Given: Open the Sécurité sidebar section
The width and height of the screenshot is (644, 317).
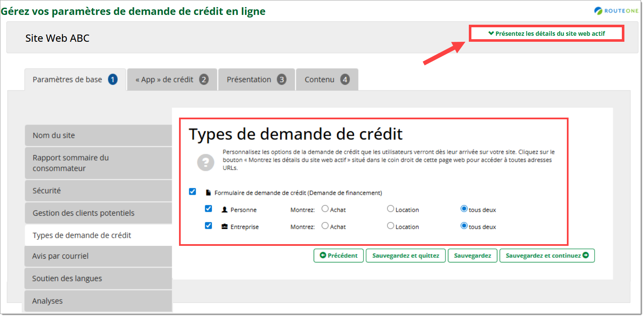Looking at the screenshot, I should pyautogui.click(x=98, y=191).
